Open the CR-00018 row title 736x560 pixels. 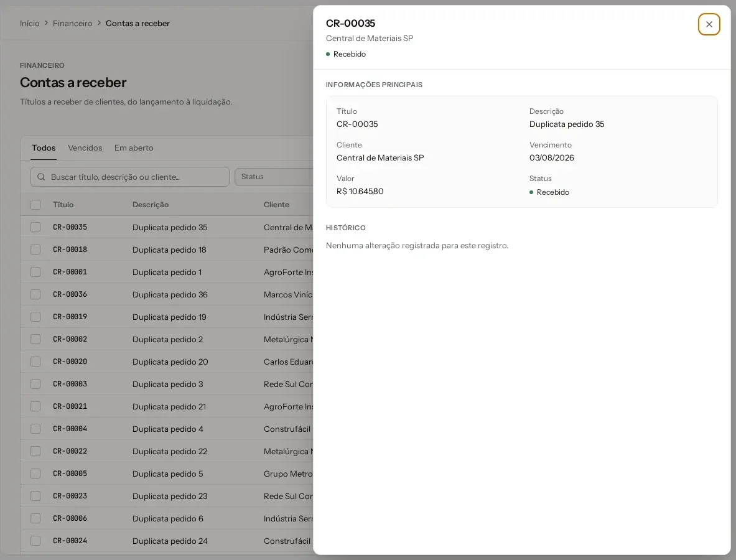70,250
